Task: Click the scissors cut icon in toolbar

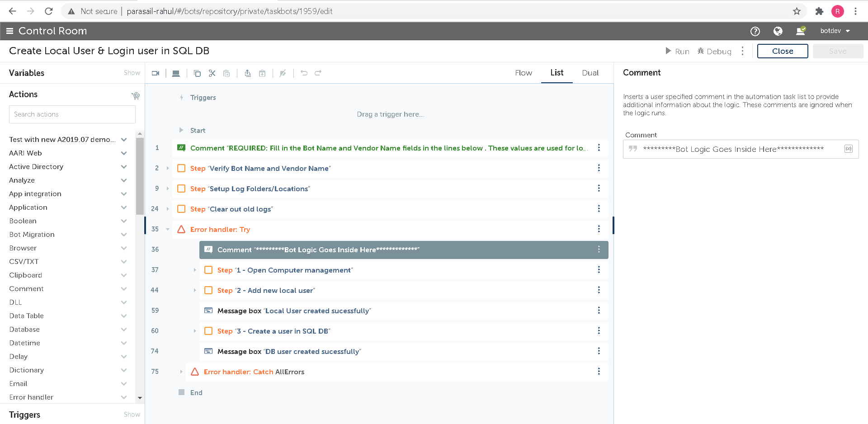Action: pos(212,73)
